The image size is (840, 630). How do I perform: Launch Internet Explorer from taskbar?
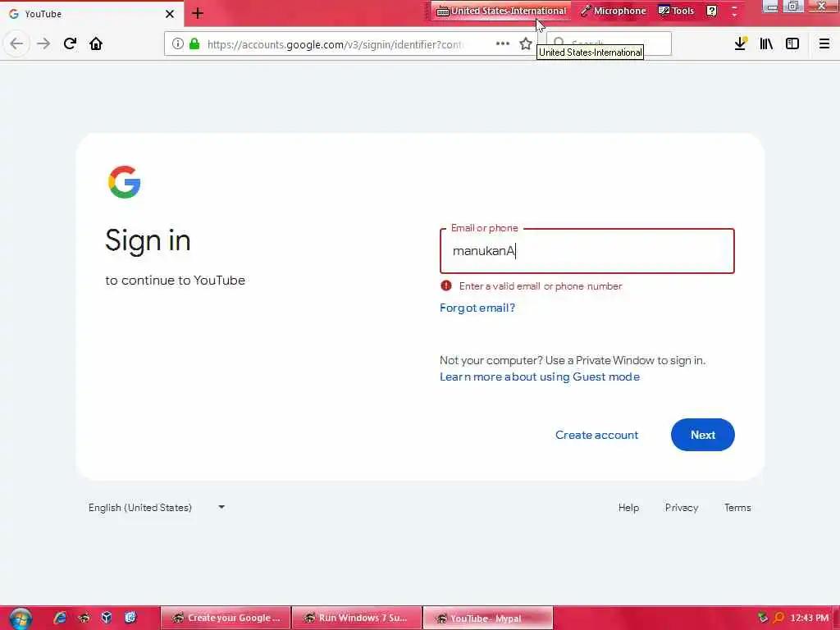tap(60, 618)
